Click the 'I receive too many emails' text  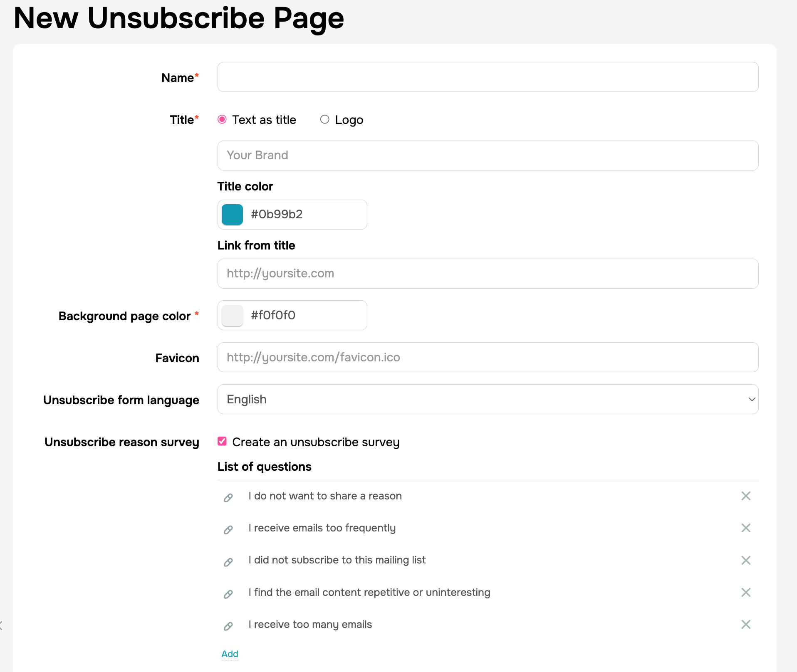pyautogui.click(x=310, y=625)
